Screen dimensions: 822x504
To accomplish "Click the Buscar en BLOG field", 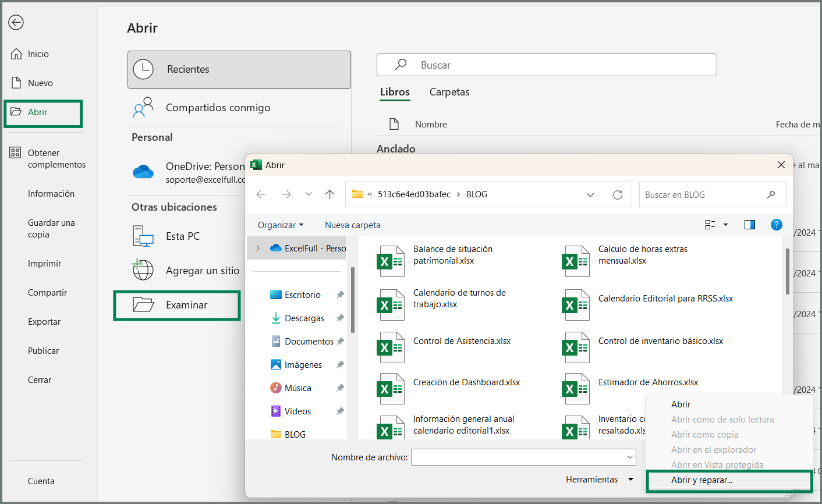I will (713, 195).
